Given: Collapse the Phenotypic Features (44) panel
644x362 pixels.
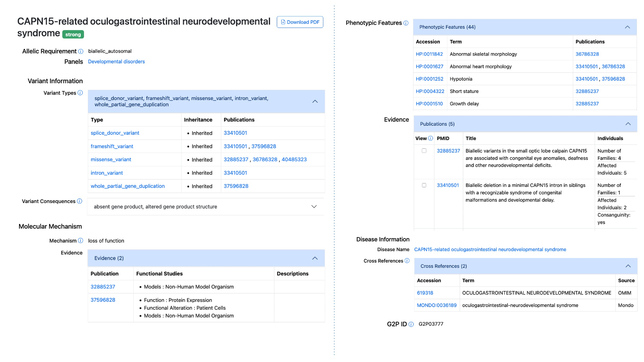Looking at the screenshot, I should [627, 27].
